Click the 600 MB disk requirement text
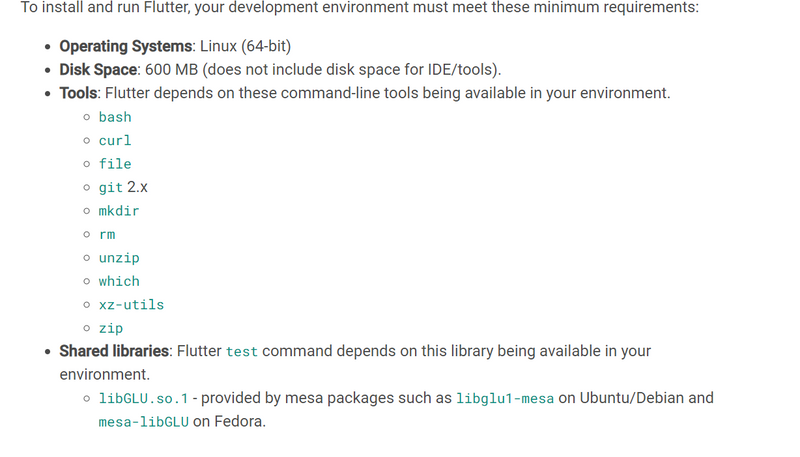This screenshot has width=800, height=457. pos(171,70)
